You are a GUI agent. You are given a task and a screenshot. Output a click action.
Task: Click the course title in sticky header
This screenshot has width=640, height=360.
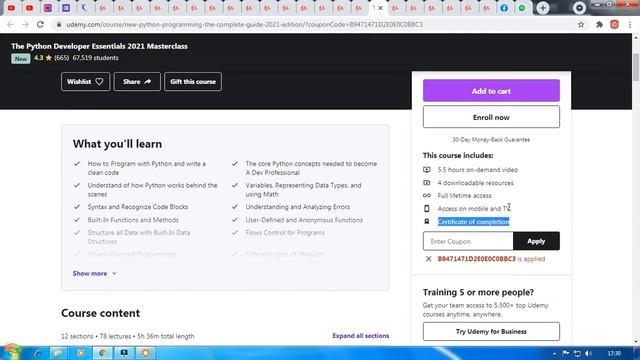tap(99, 46)
